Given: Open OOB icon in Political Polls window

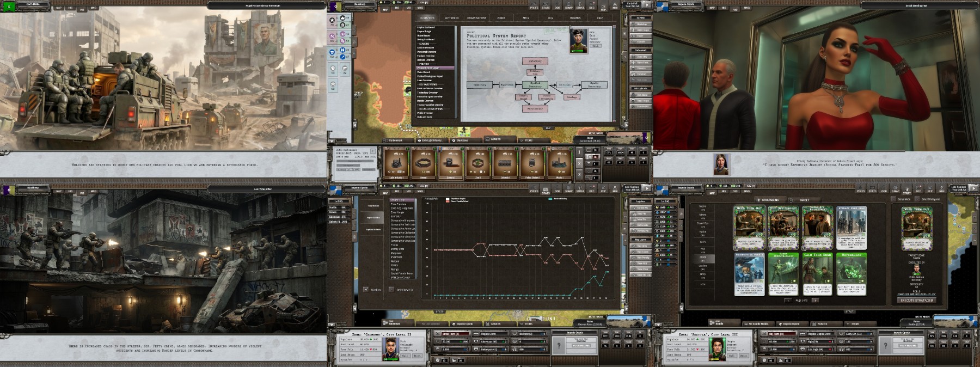Looking at the screenshot, I should [557, 188].
